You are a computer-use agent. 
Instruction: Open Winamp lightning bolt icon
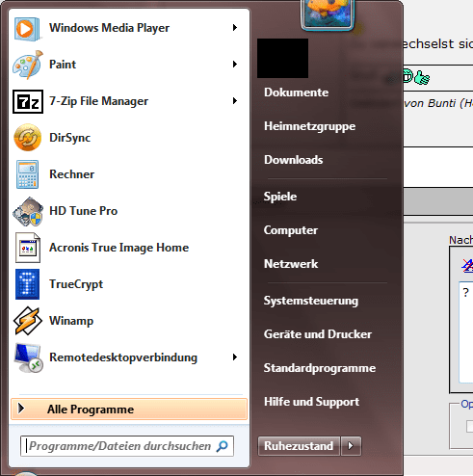(28, 321)
